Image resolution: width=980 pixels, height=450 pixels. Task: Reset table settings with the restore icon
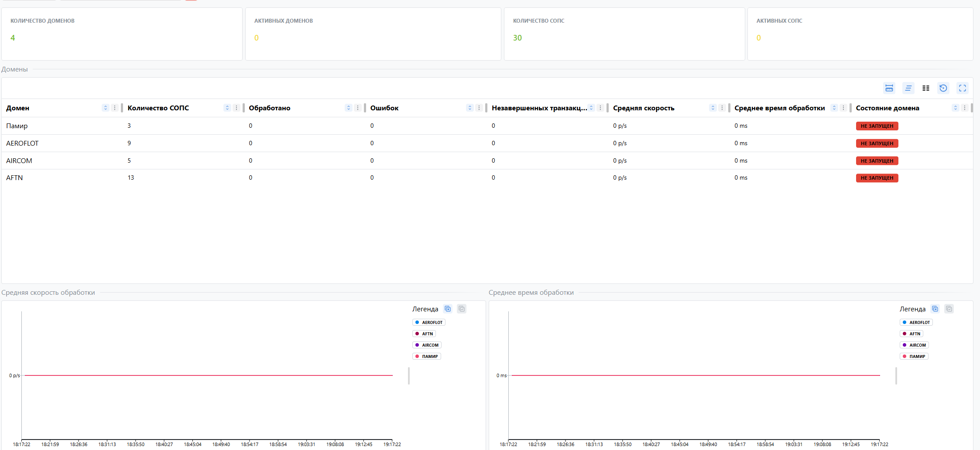(943, 88)
